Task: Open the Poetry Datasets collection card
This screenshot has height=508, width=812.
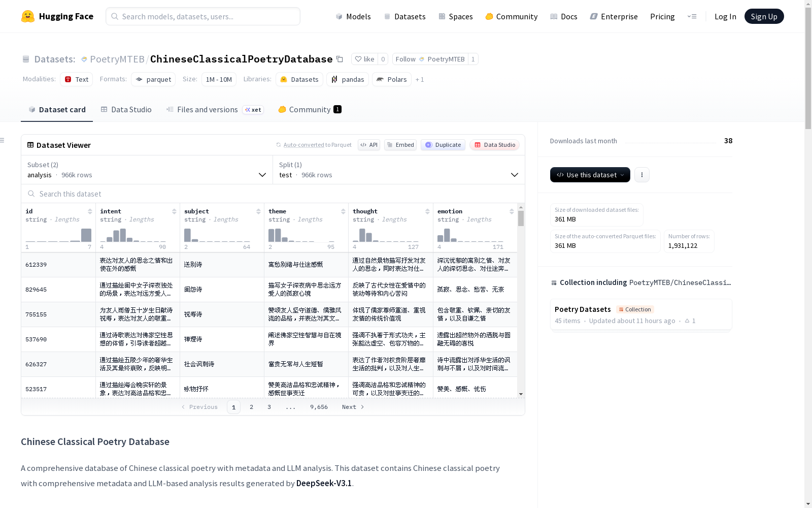Action: coord(641,314)
